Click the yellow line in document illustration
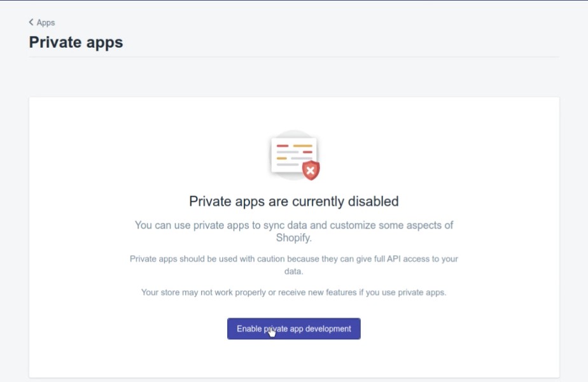 [303, 146]
